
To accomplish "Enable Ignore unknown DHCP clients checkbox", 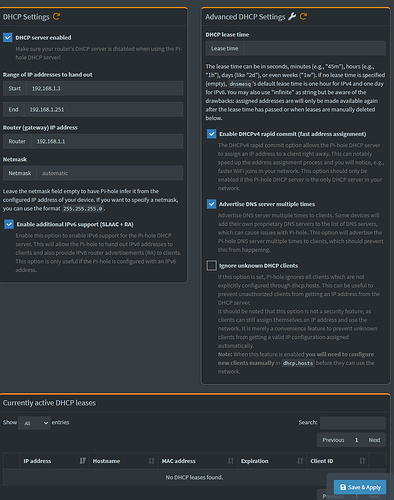I will point(211,265).
